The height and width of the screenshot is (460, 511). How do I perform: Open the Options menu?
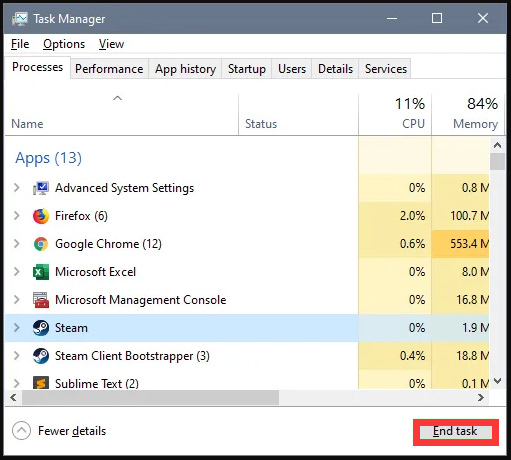(64, 44)
